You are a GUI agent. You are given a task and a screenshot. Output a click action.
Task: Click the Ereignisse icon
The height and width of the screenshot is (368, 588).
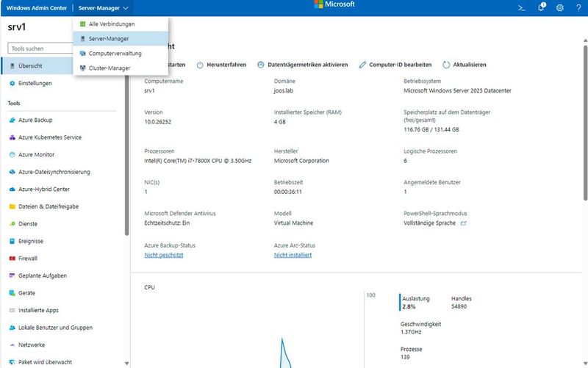tap(12, 241)
